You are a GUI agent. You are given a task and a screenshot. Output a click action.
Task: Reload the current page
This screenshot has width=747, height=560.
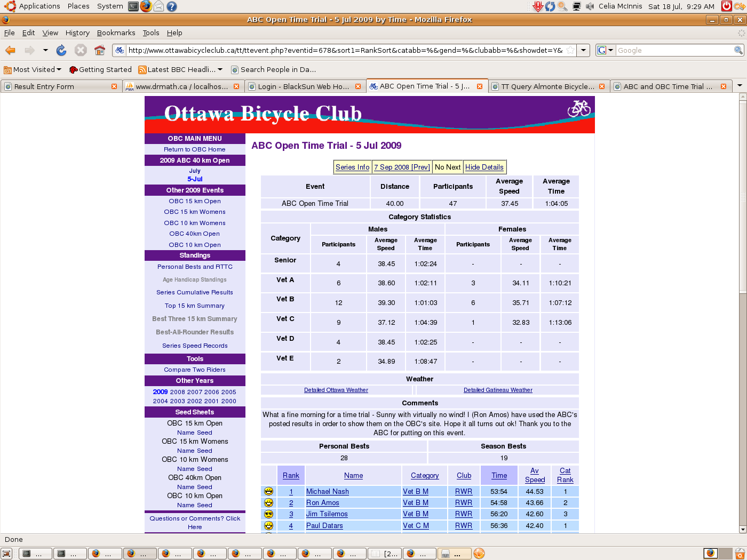[61, 50]
